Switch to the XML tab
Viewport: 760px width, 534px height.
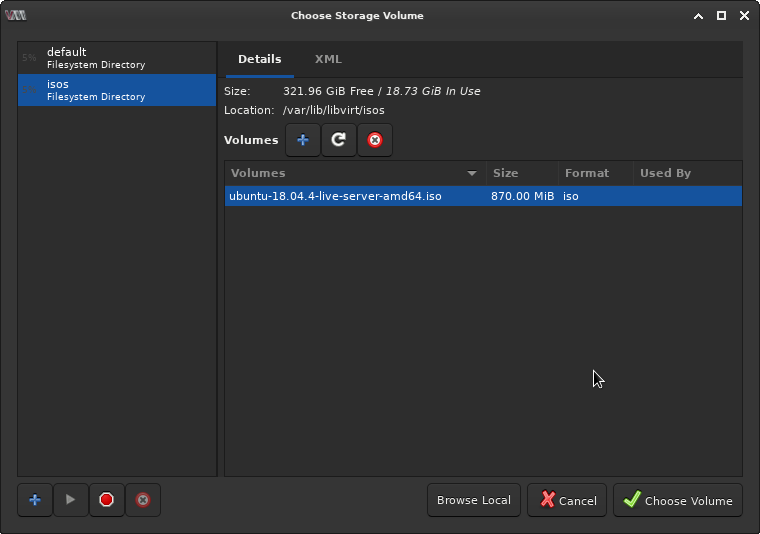[x=328, y=60]
